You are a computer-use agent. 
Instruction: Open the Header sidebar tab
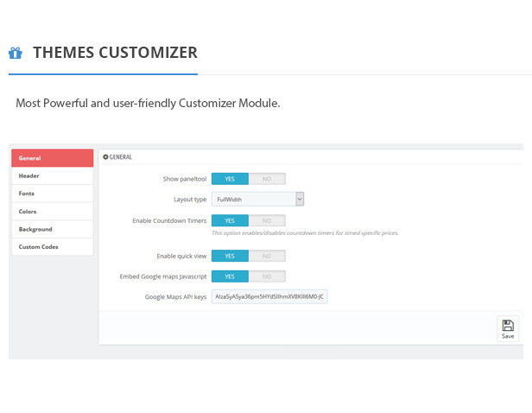[x=53, y=175]
